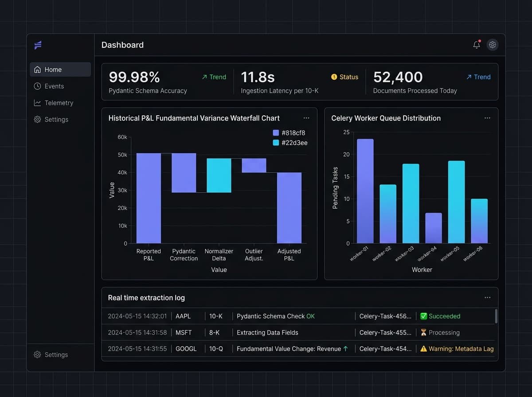532x397 pixels.
Task: Click the worker-06 bar
Action: point(479,221)
